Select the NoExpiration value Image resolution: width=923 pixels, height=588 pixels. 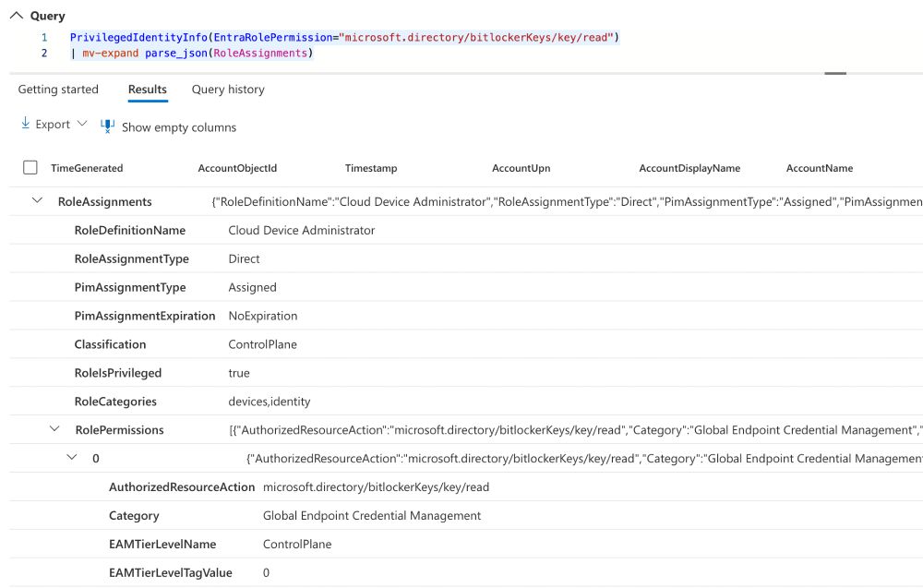pos(262,316)
